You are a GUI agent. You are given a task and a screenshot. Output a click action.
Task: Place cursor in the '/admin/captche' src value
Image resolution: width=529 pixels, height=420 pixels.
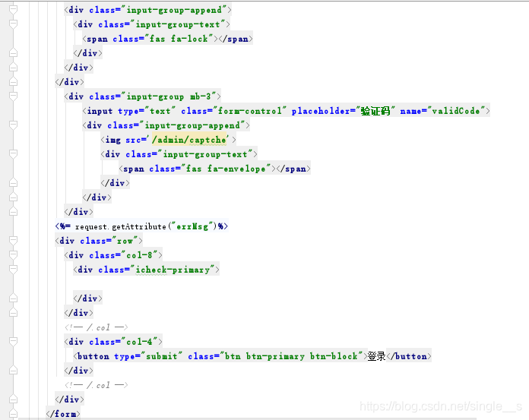[190, 140]
